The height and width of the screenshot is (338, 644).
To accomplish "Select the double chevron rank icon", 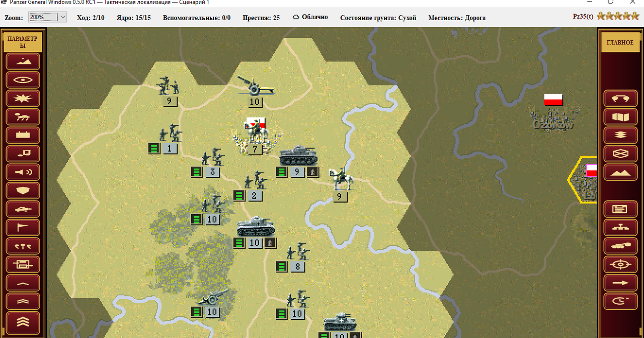I will click(x=23, y=301).
